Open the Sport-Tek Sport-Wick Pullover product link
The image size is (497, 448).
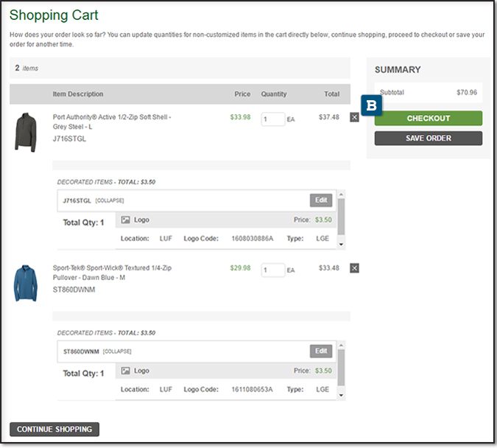[111, 273]
